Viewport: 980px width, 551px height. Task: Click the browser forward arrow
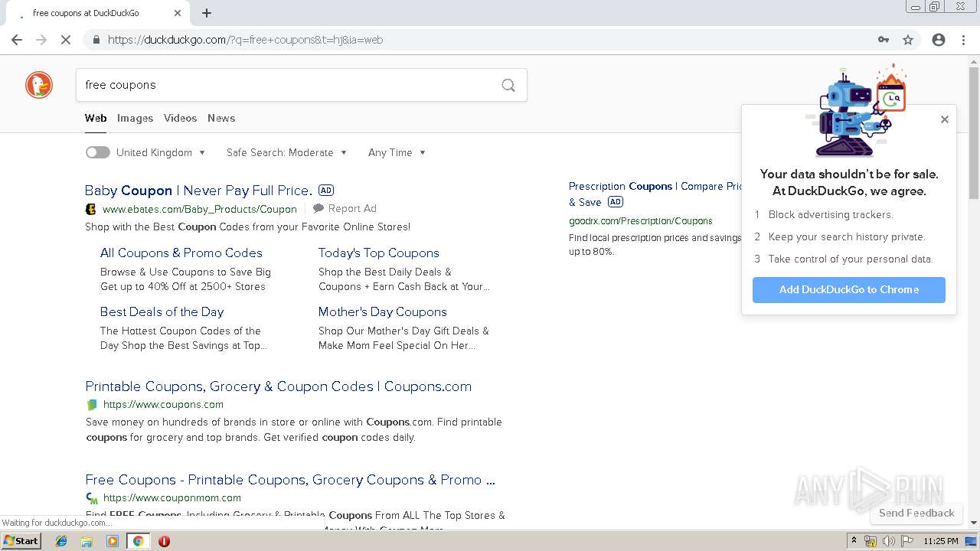pos(41,40)
